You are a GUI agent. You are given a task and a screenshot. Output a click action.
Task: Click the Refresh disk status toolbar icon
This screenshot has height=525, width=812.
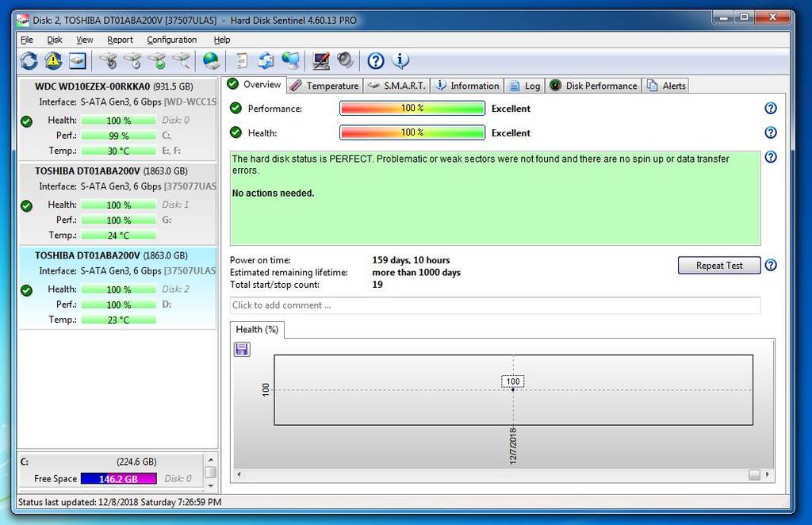(x=29, y=60)
